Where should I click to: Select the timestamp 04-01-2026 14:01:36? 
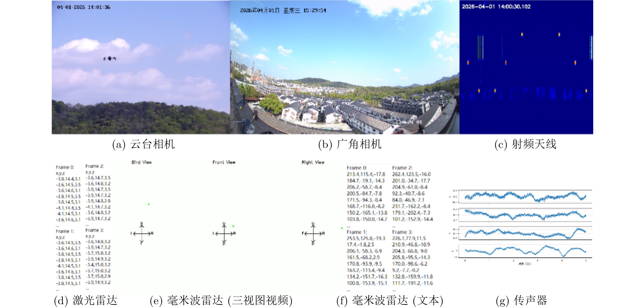84,7
